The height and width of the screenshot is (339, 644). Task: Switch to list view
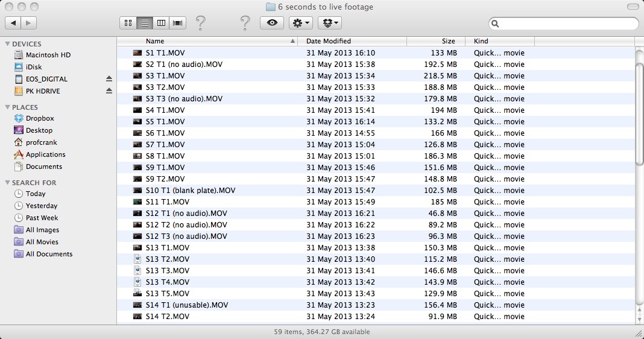[145, 23]
